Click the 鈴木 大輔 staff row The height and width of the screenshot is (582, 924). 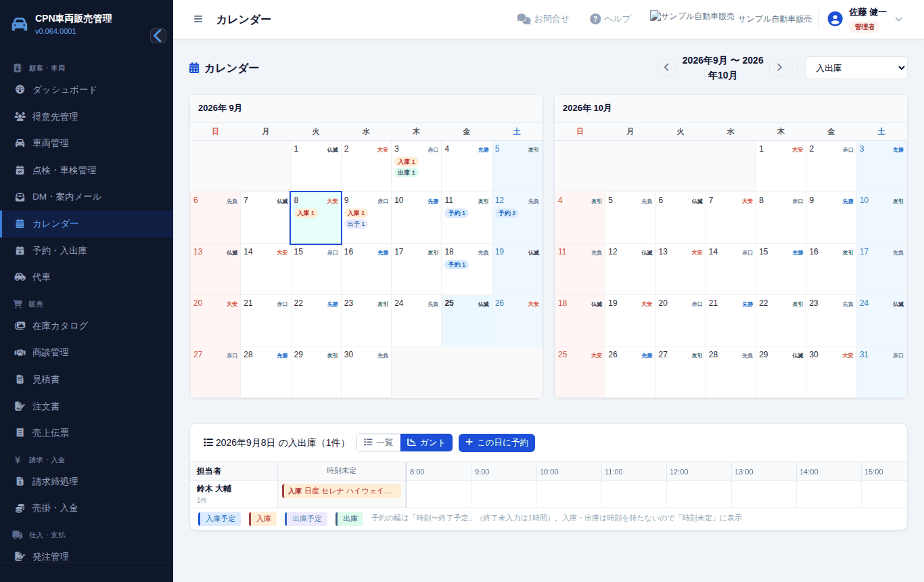coord(234,494)
